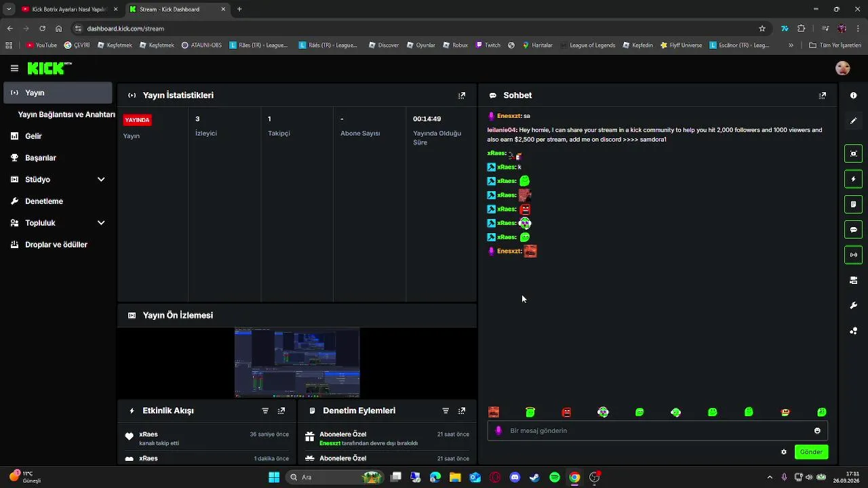The width and height of the screenshot is (868, 488).
Task: Click the address bar URL dashboard.kick.com/stream
Action: 125,28
